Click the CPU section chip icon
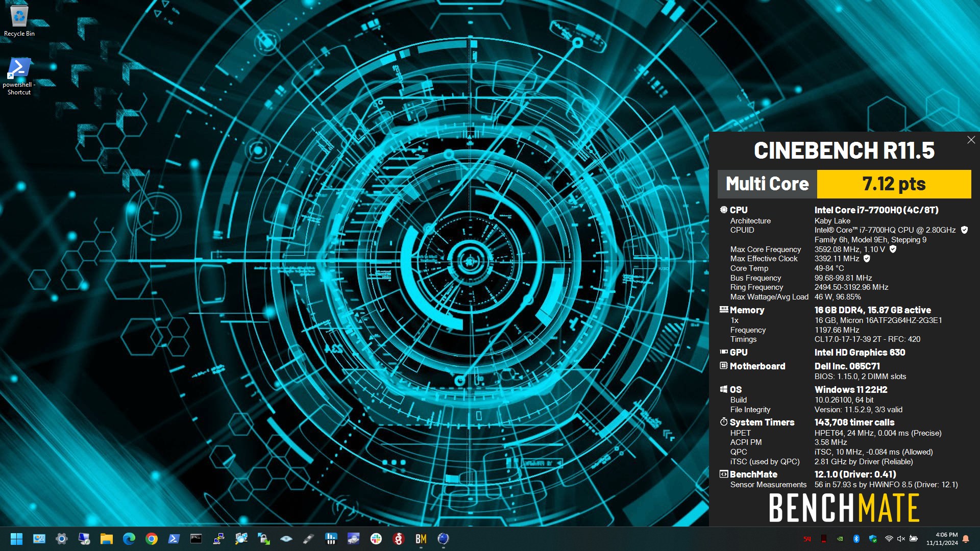980x551 pixels. pyautogui.click(x=723, y=210)
